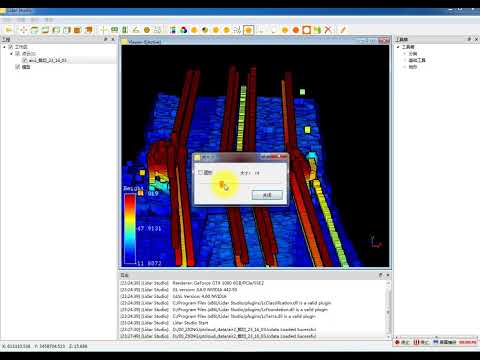
Task: Close the point size dialog via X
Action: (279, 157)
